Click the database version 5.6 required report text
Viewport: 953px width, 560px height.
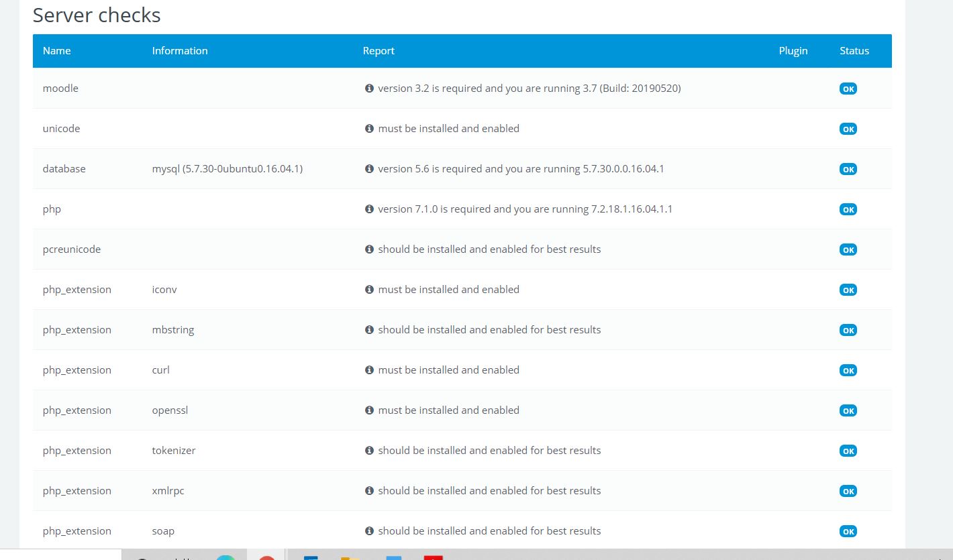tap(521, 168)
